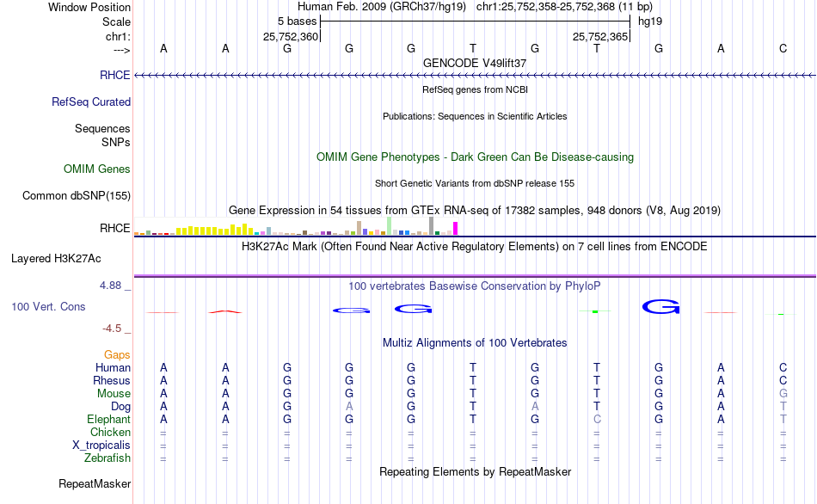This screenshot has height=504, width=817.
Task: Click the chr1: position label
Action: point(118,36)
